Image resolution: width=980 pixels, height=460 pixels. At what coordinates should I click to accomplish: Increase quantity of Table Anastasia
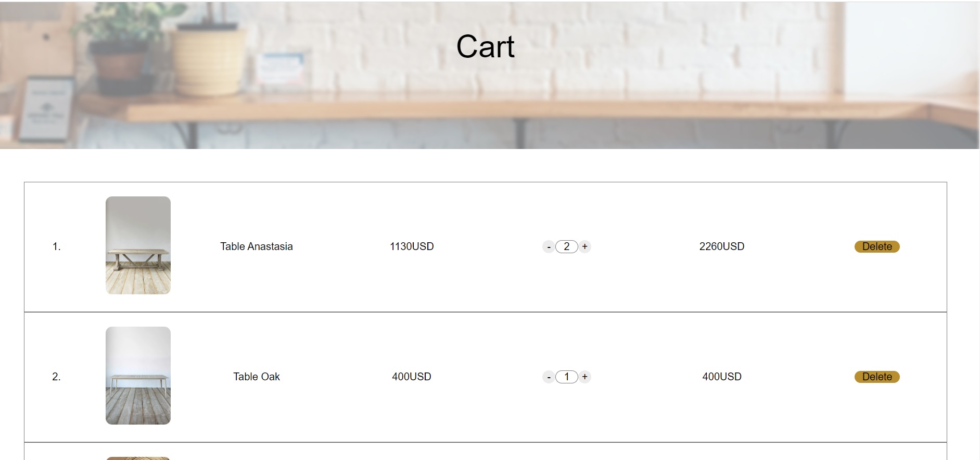pyautogui.click(x=585, y=246)
